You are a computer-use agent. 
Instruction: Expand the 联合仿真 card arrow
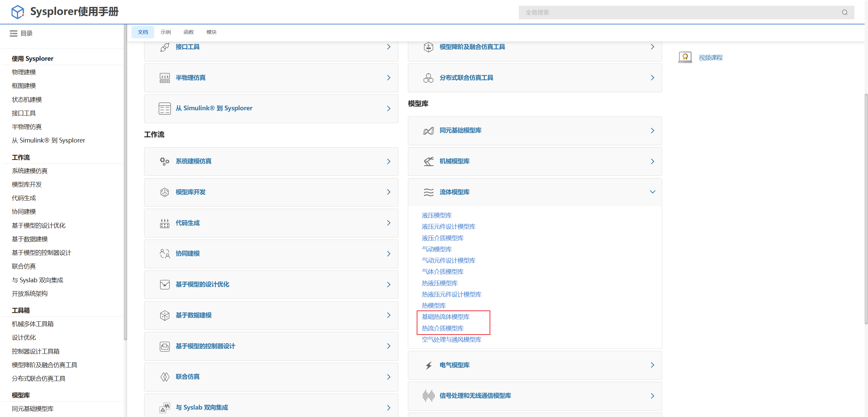(x=389, y=377)
